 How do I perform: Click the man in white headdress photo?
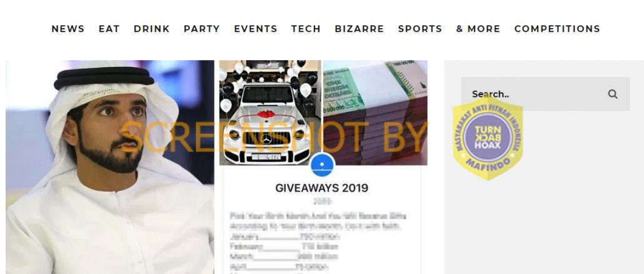[x=109, y=167]
